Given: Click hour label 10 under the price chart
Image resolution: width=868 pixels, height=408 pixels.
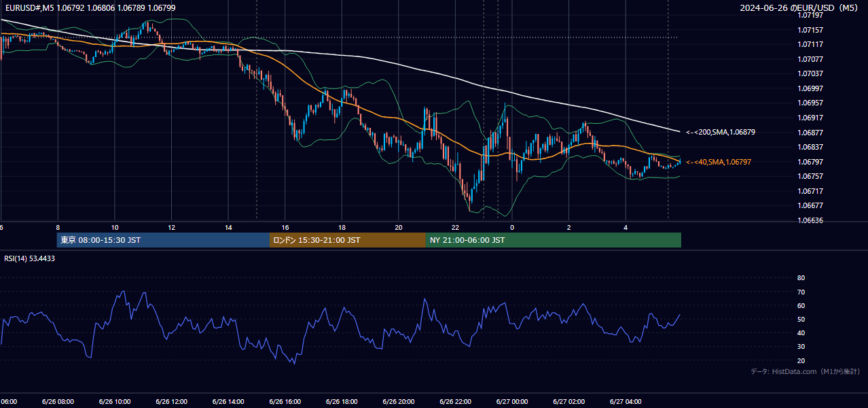Looking at the screenshot, I should pyautogui.click(x=115, y=228).
